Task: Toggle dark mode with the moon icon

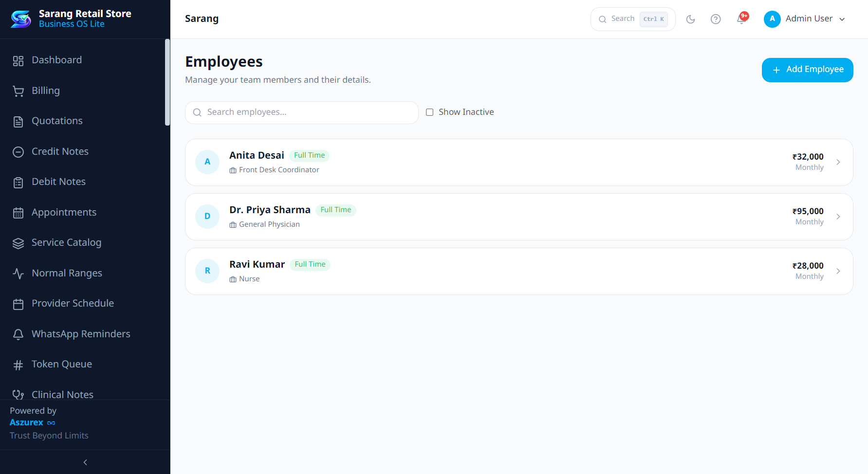Action: [x=690, y=19]
